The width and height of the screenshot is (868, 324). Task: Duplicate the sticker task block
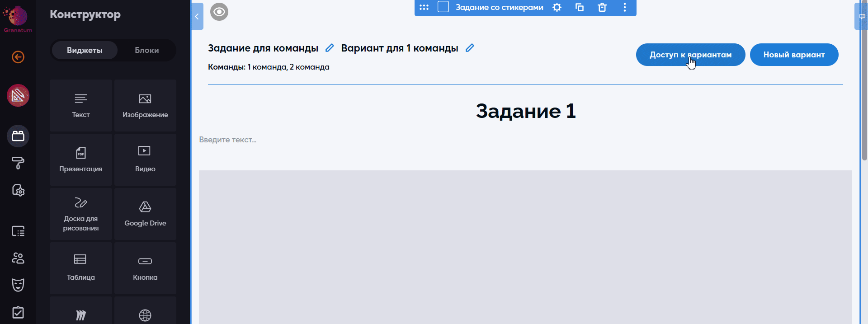point(580,8)
